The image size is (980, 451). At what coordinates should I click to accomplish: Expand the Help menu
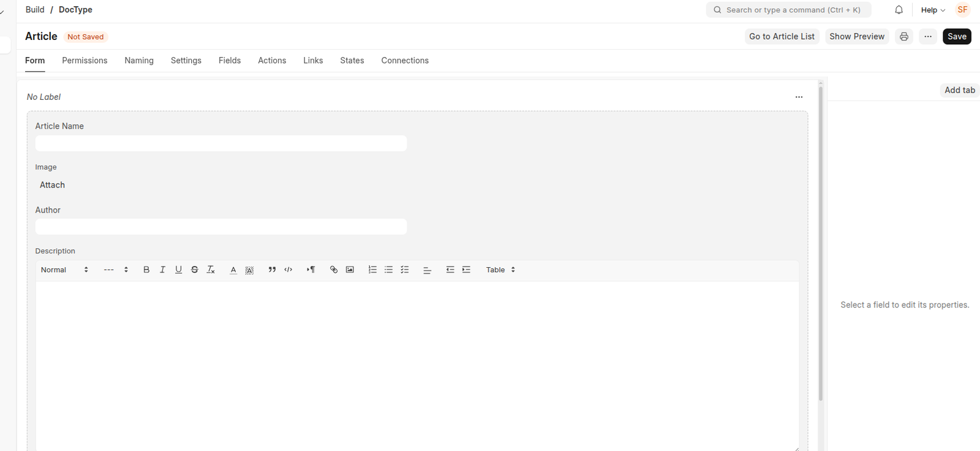pos(932,10)
